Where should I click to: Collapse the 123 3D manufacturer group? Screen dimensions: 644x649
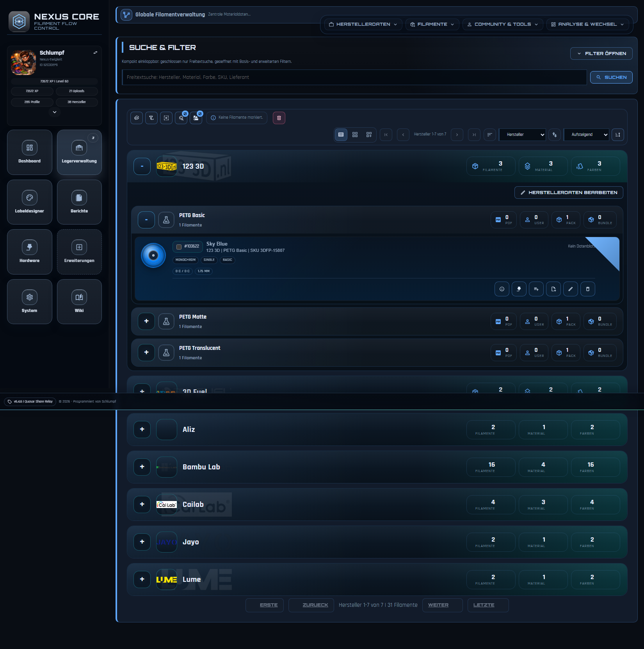coord(142,166)
